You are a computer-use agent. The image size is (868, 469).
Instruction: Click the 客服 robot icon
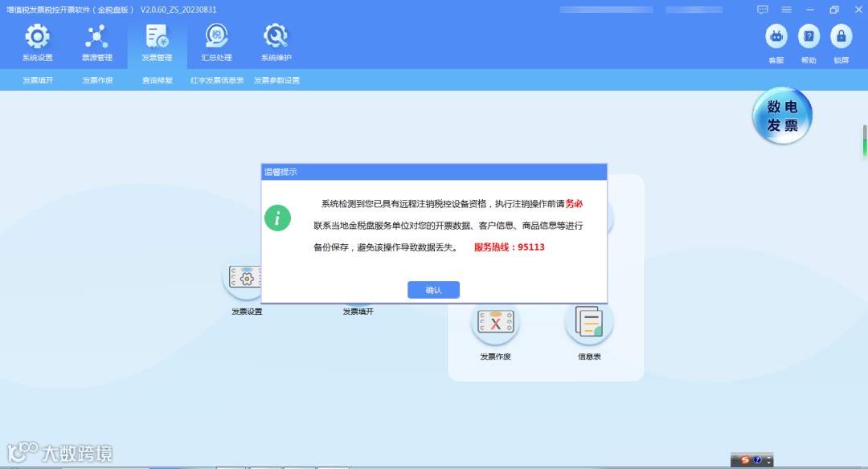(x=776, y=37)
